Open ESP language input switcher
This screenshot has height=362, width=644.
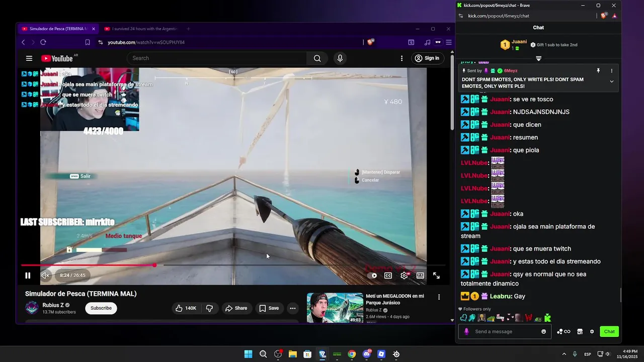click(587, 354)
